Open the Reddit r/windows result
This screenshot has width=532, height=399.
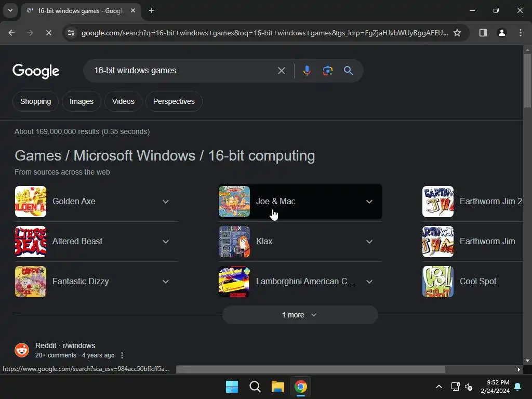tap(65, 345)
